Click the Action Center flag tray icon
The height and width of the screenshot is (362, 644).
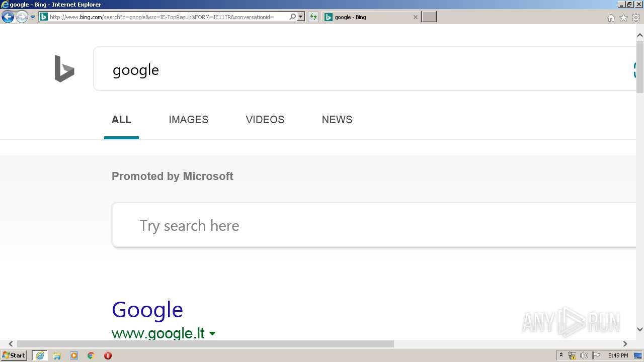tap(596, 355)
